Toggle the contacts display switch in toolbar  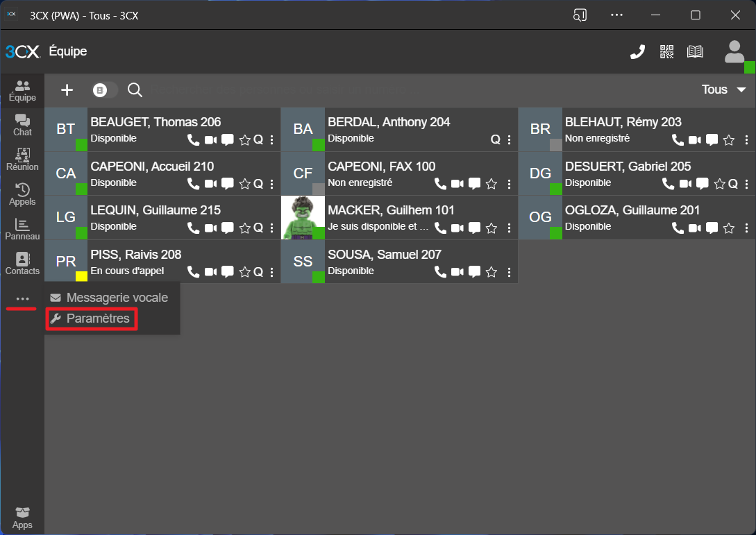pyautogui.click(x=105, y=90)
